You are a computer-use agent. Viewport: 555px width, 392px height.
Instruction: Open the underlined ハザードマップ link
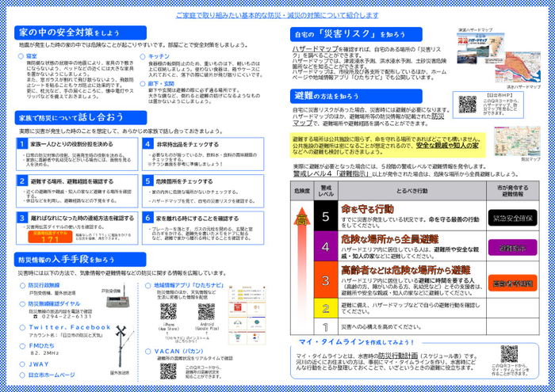[315, 49]
